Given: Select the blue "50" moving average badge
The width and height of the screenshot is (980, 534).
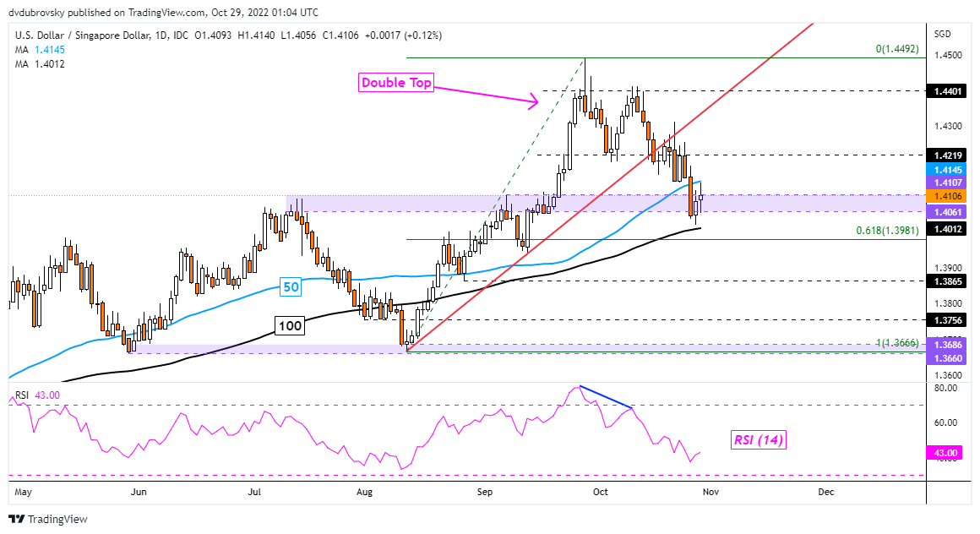Looking at the screenshot, I should [290, 287].
